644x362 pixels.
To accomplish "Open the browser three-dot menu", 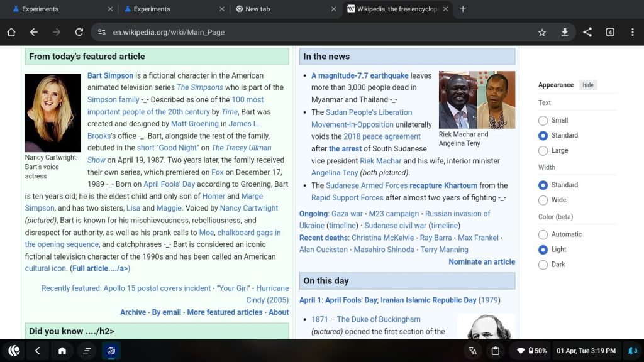I will [631, 32].
